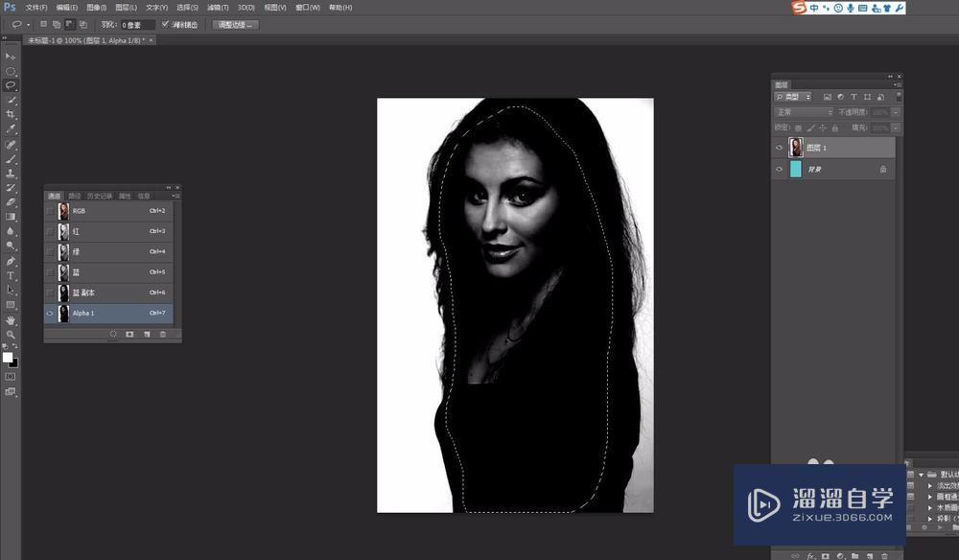Open the Lasso tool preset dropdown
This screenshot has height=560, width=959.
point(28,25)
